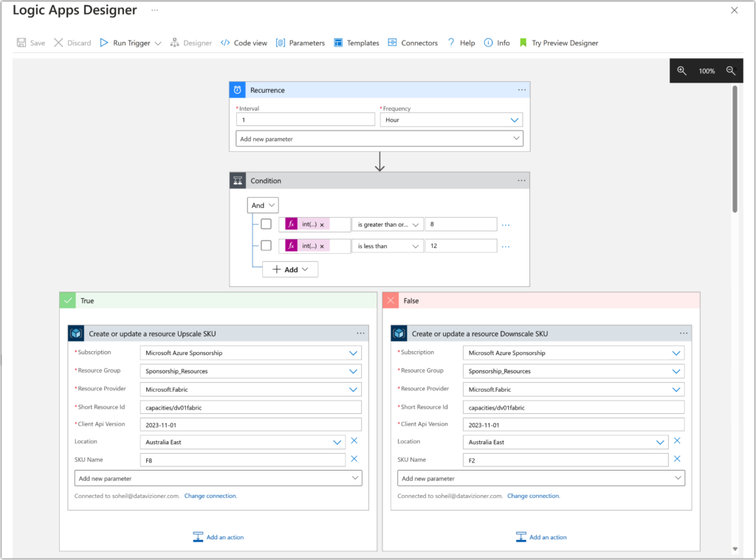The image size is (756, 560).
Task: Open Help in the toolbar
Action: coord(461,43)
